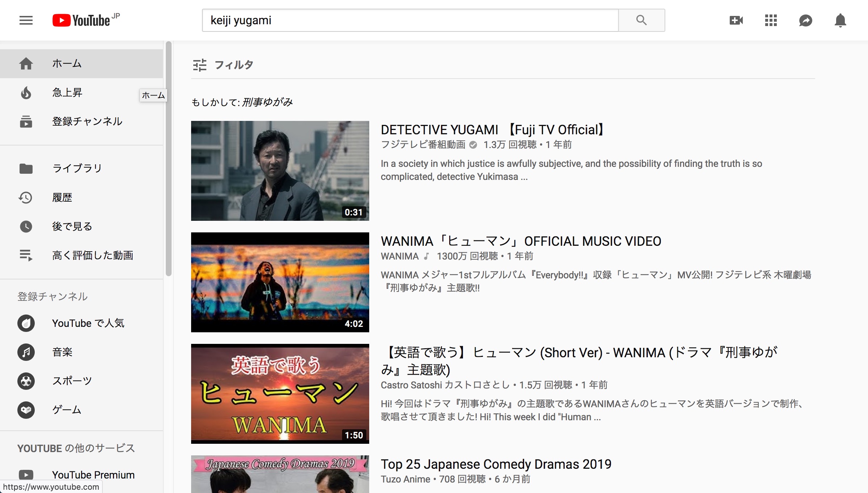The image size is (868, 493).
Task: Click the subscriptions stack icon
Action: tap(26, 122)
